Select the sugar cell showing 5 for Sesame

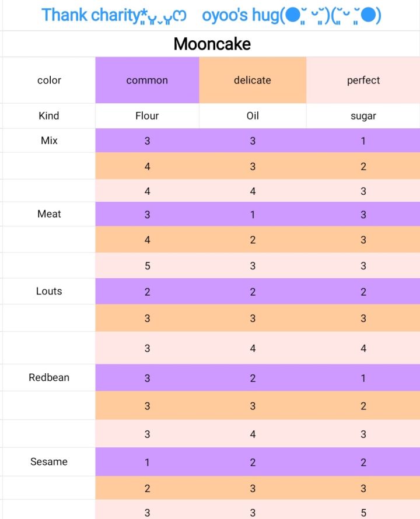[x=363, y=513]
